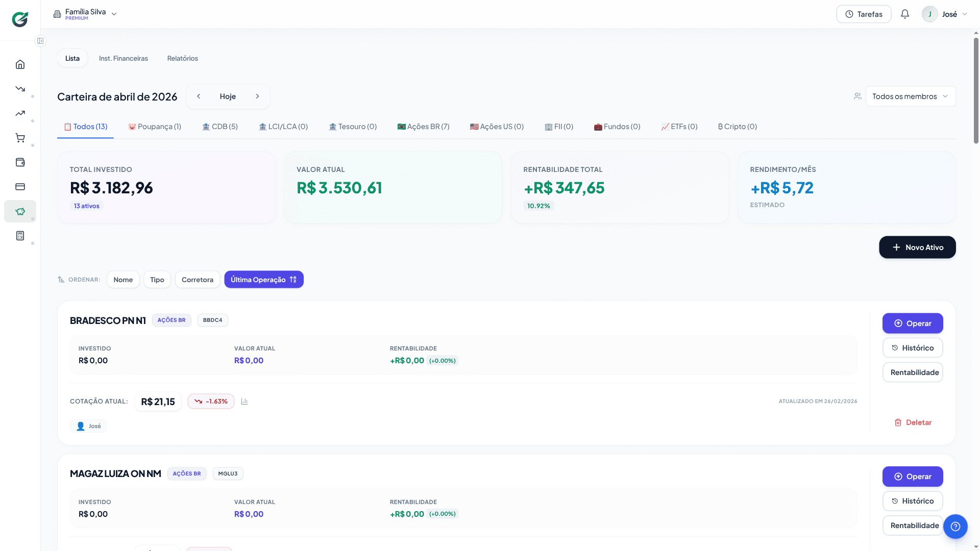Open the Tarefas button

point(864,14)
